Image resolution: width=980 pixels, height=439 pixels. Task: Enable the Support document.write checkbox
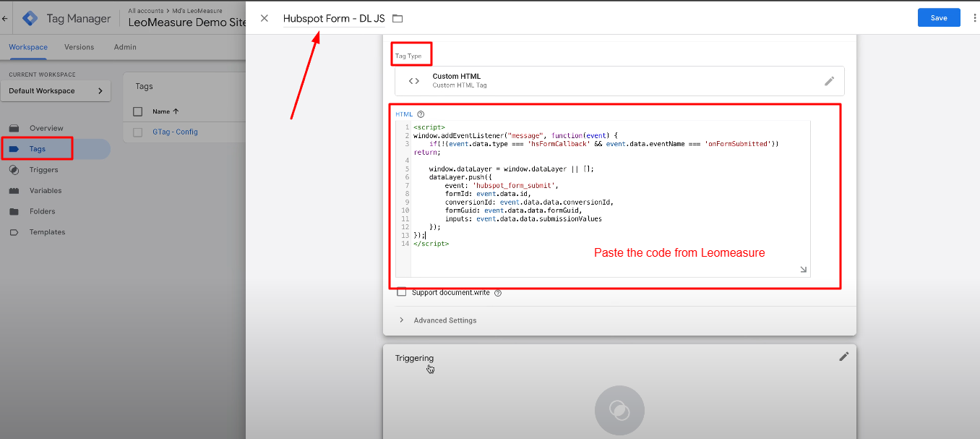[402, 292]
